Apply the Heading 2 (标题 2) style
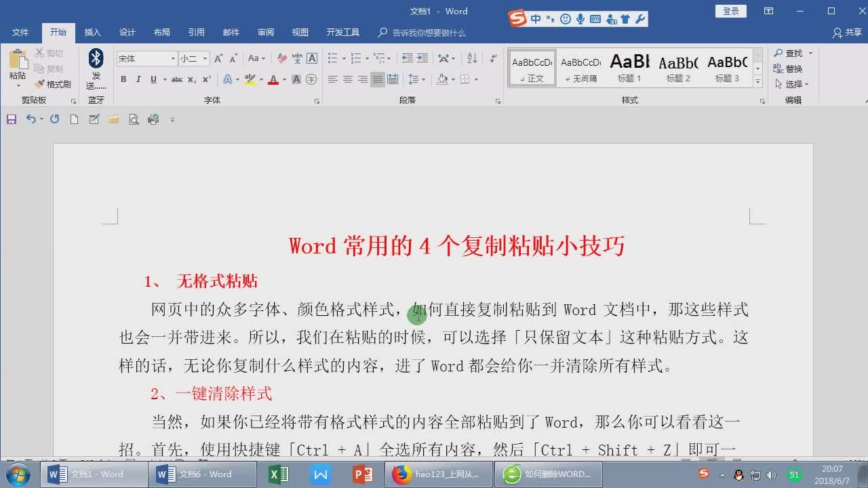The image size is (868, 488). click(x=678, y=68)
